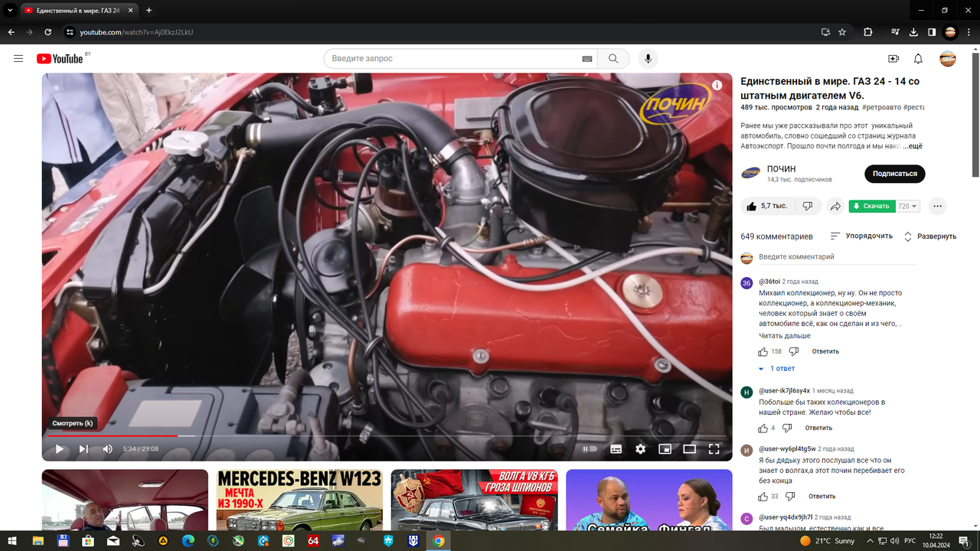Reply to the @user-wy6pl4tg5w comment

822,496
